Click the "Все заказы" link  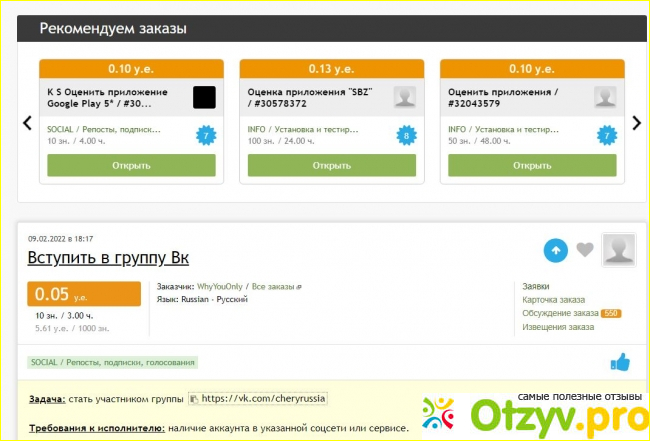[277, 286]
